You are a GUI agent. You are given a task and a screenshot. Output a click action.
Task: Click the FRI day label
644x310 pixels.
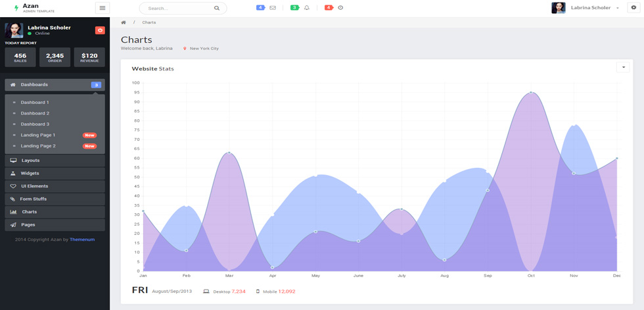139,290
